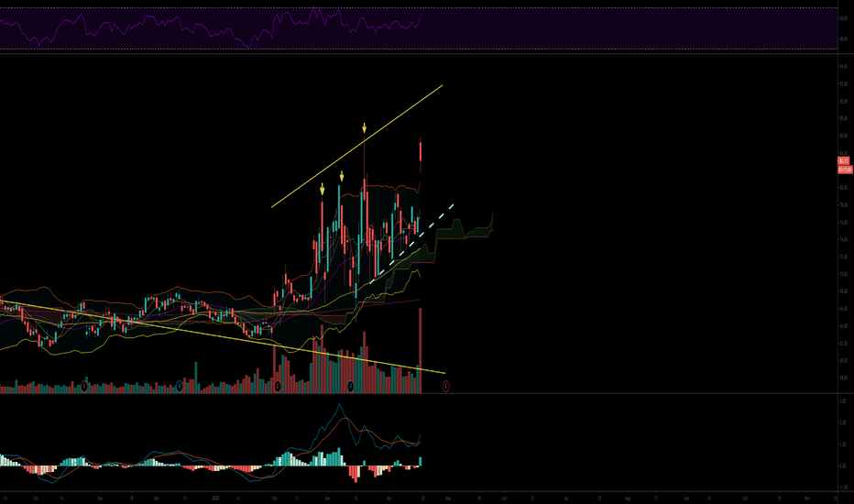This screenshot has height=504, width=854.
Task: Select the yellow arrow over the early-March peak
Action: tap(342, 176)
